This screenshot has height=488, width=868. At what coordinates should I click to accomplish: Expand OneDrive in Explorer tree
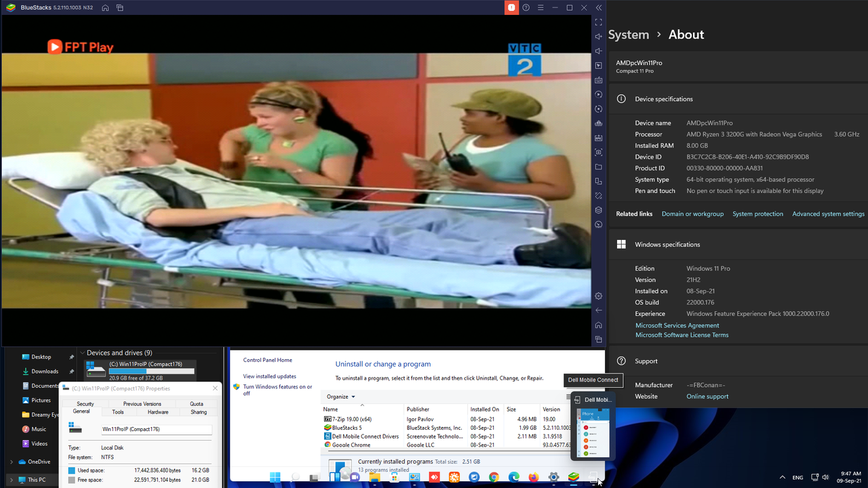click(11, 462)
